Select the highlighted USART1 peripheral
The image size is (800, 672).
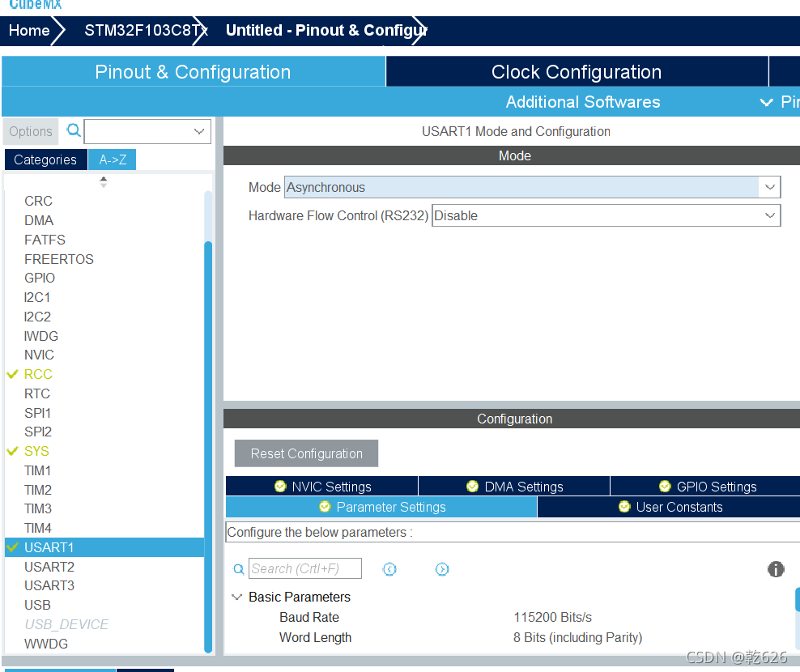pos(104,547)
